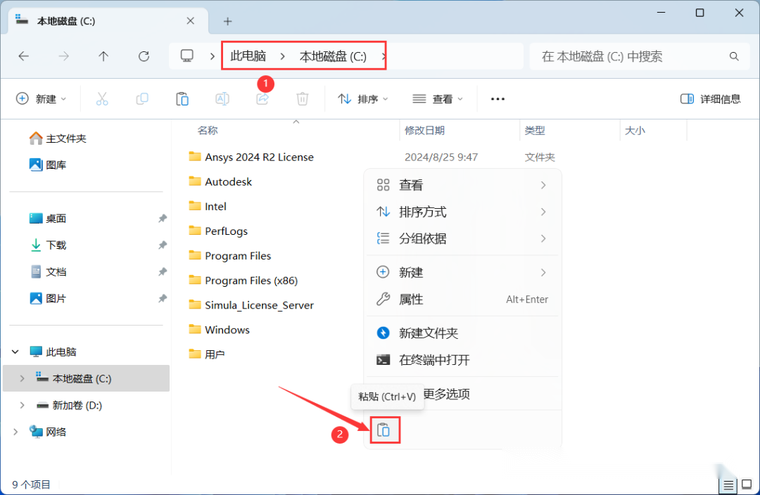Go up one folder level
The image size is (760, 495).
(x=104, y=56)
